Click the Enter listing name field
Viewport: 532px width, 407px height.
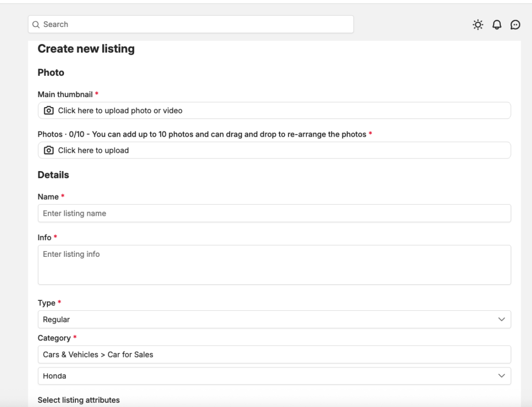[x=274, y=214]
